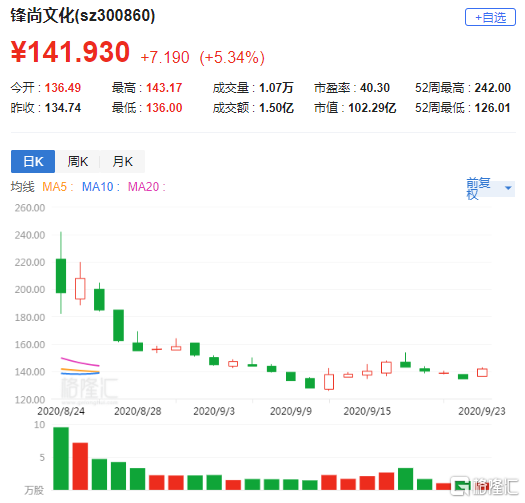Click the 2020/9/9 date label on axis
The width and height of the screenshot is (525, 503).
(x=291, y=411)
